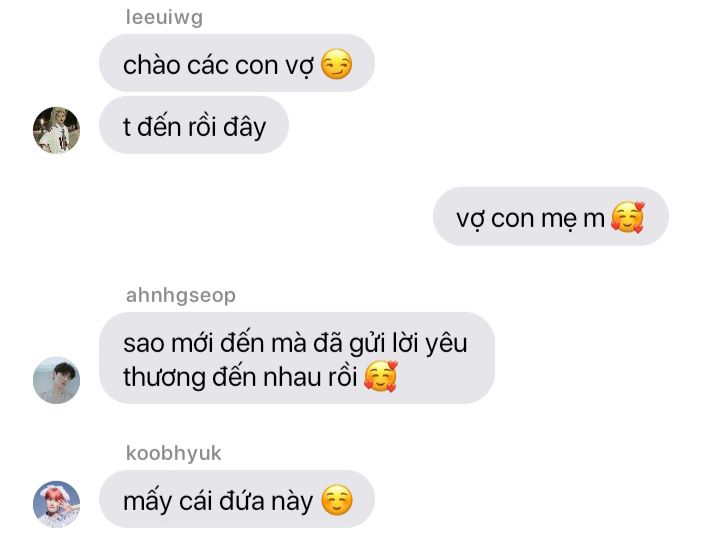Open the ahnhgseop username label
Image resolution: width=720 pixels, height=560 pixels.
coord(180,295)
